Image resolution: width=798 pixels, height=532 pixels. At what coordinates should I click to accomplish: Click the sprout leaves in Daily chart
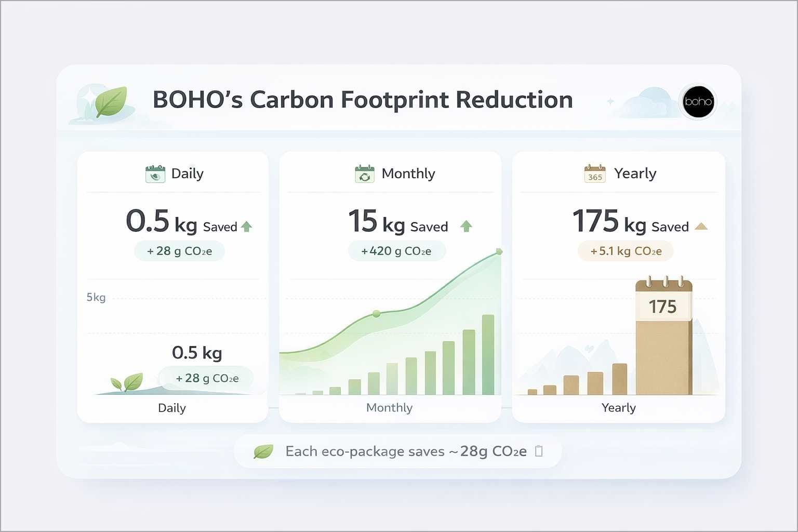click(127, 382)
